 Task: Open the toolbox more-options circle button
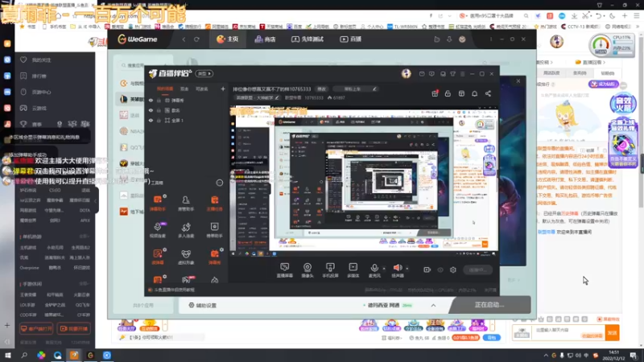pos(220,183)
